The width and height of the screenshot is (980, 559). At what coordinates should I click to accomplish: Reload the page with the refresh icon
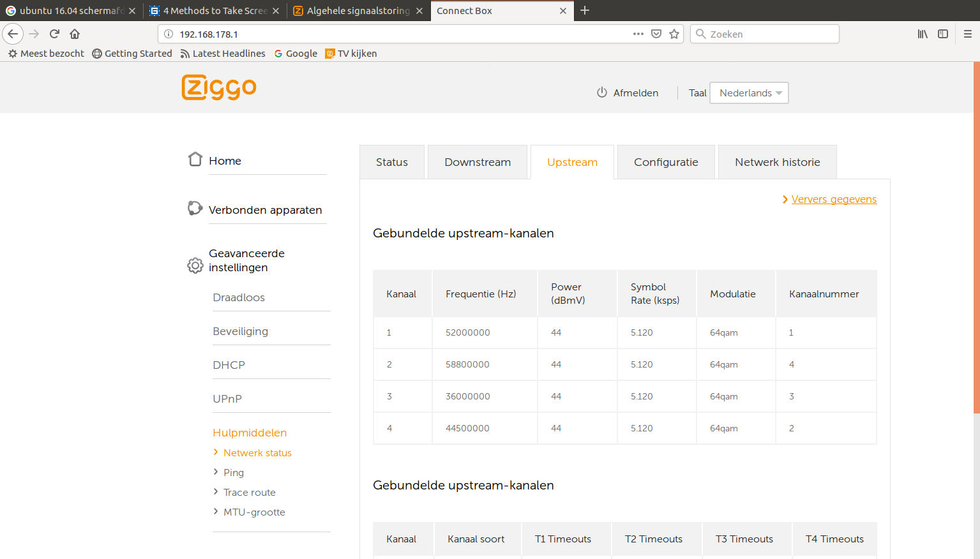pos(54,34)
